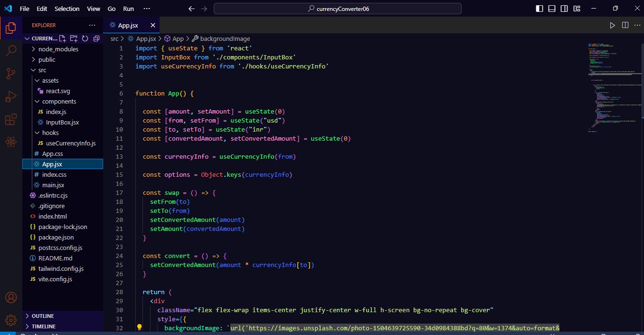Click the currencyConverter06 command center search box
This screenshot has width=644, height=335.
(338, 9)
